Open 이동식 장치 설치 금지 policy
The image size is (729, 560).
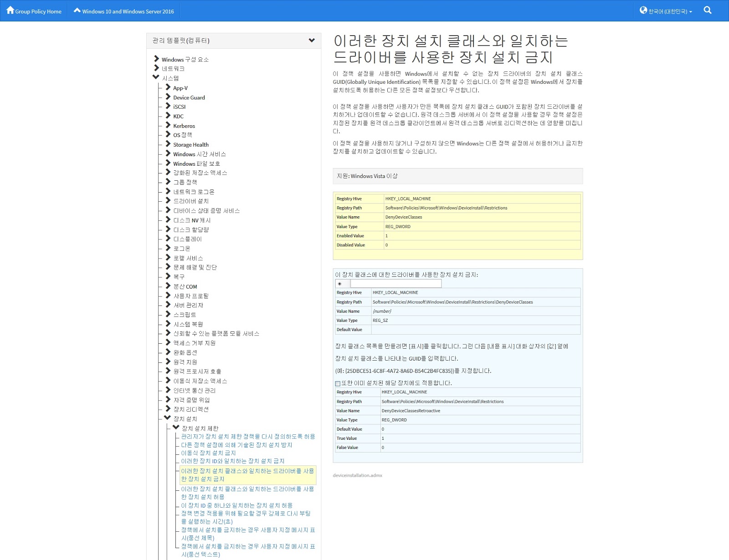pyautogui.click(x=209, y=453)
